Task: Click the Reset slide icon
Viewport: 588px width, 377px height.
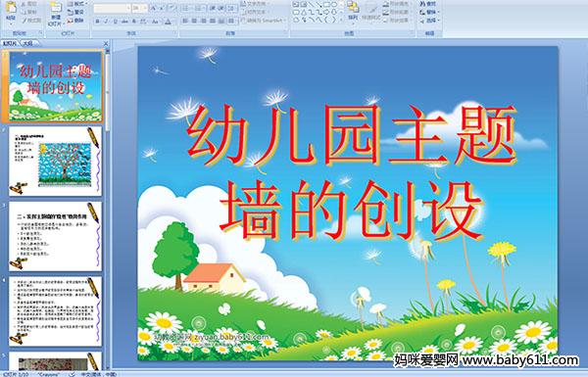Action: (x=75, y=13)
